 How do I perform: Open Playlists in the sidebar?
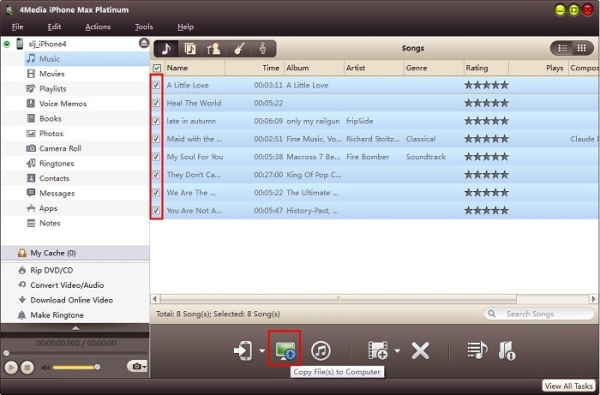(x=53, y=88)
